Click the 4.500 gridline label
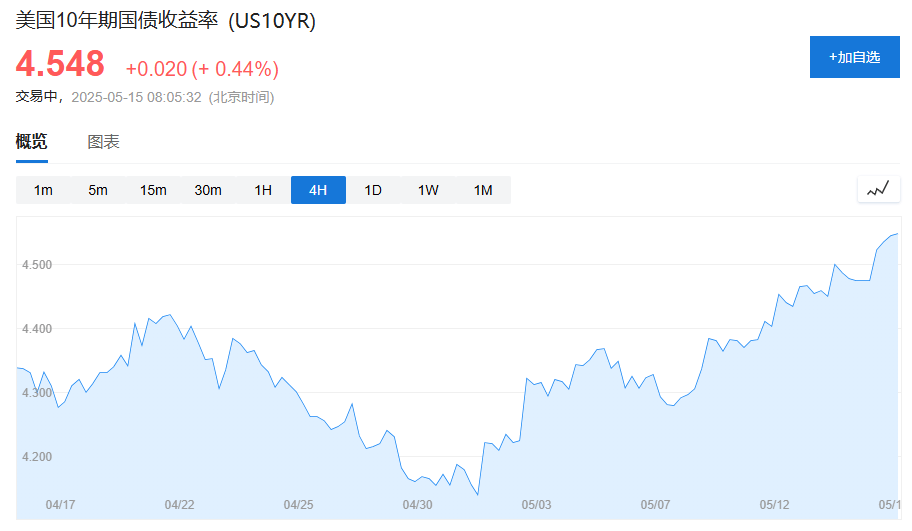This screenshot has height=531, width=912. 37,265
